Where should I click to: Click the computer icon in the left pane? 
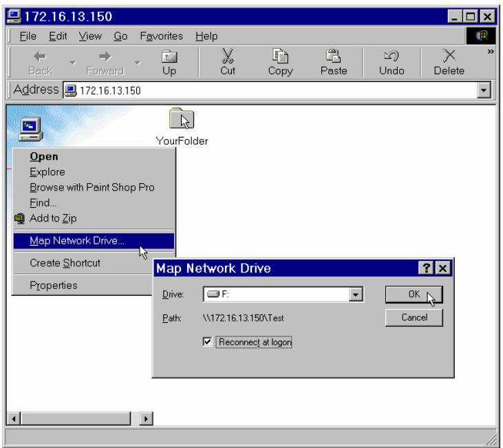30,129
